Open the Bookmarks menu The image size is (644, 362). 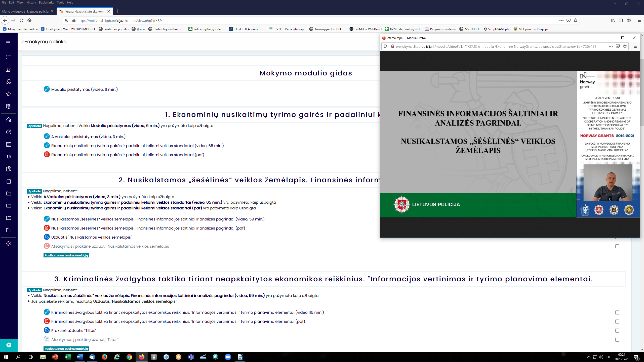click(46, 3)
